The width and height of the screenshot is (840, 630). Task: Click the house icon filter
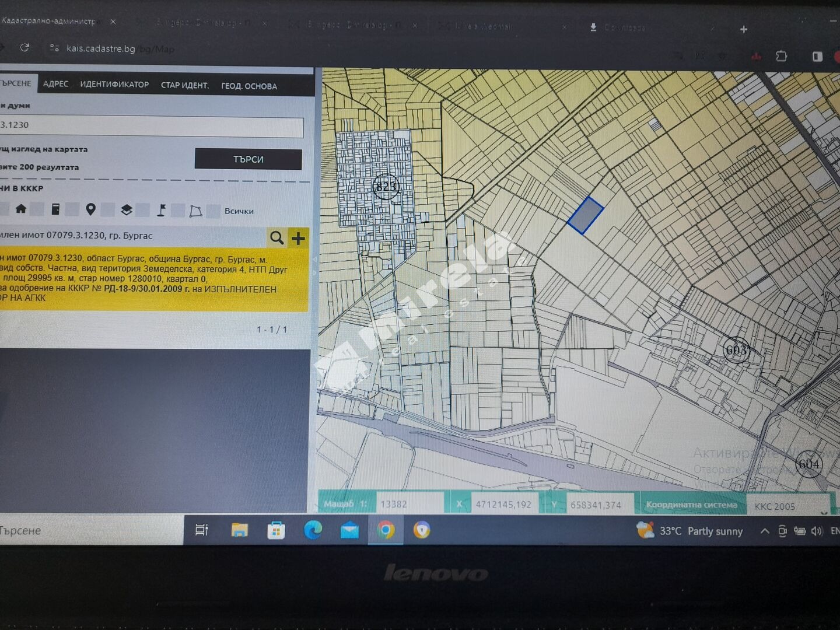click(x=21, y=209)
